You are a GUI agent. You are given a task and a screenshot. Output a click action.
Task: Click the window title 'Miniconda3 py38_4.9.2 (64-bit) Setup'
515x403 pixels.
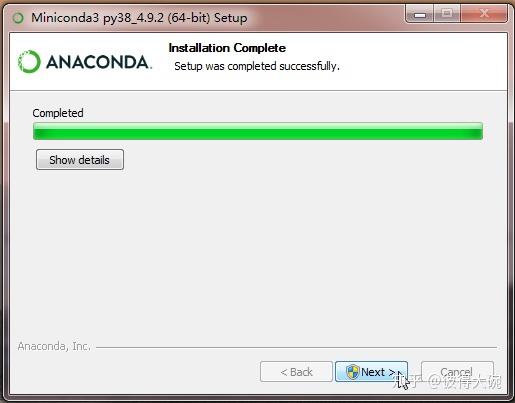pyautogui.click(x=139, y=18)
